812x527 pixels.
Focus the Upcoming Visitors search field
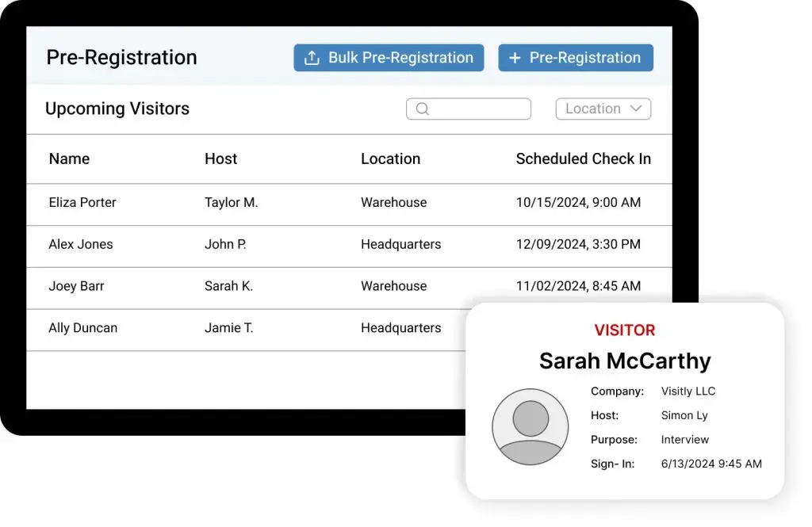pos(468,109)
